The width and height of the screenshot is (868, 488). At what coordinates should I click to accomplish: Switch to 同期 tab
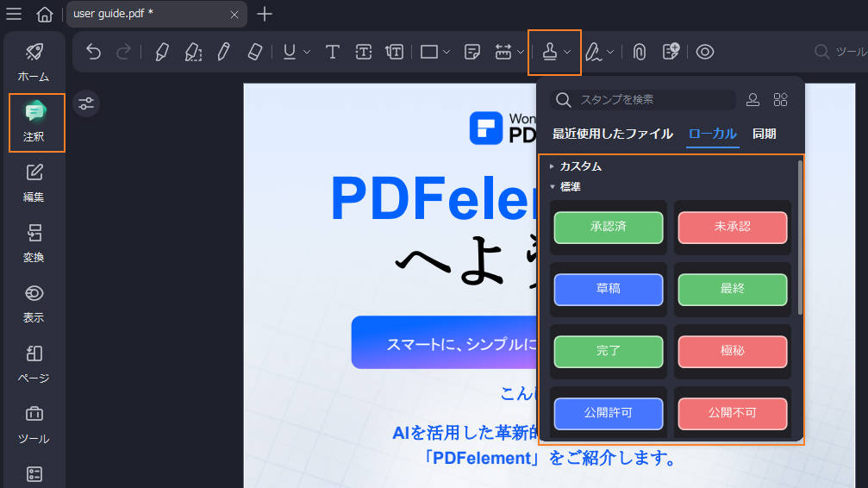[x=764, y=134]
